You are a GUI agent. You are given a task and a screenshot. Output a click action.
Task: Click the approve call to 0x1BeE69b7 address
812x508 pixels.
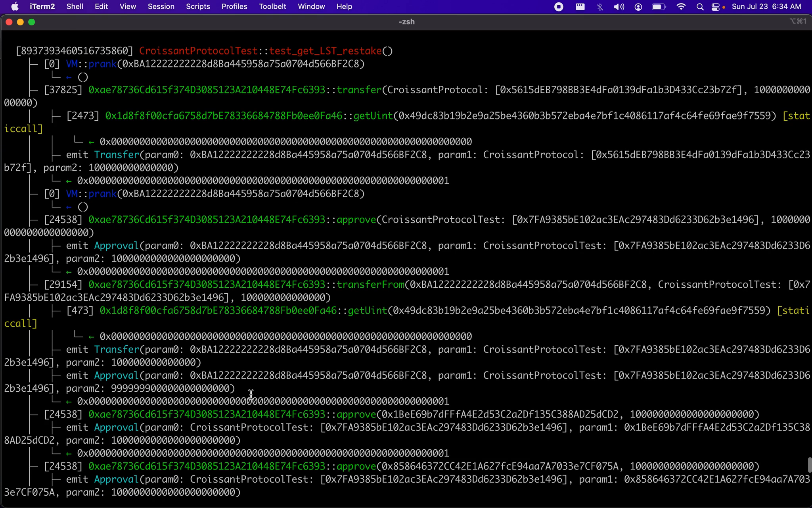tap(402, 414)
